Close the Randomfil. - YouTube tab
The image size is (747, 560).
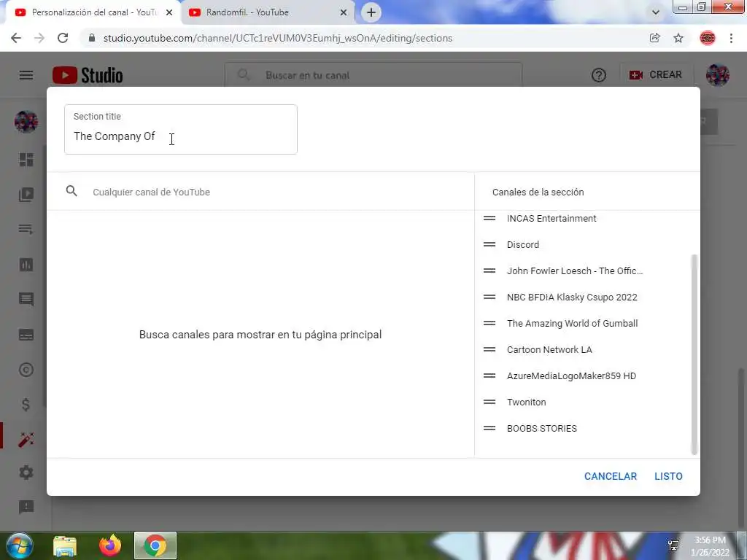[x=343, y=12]
